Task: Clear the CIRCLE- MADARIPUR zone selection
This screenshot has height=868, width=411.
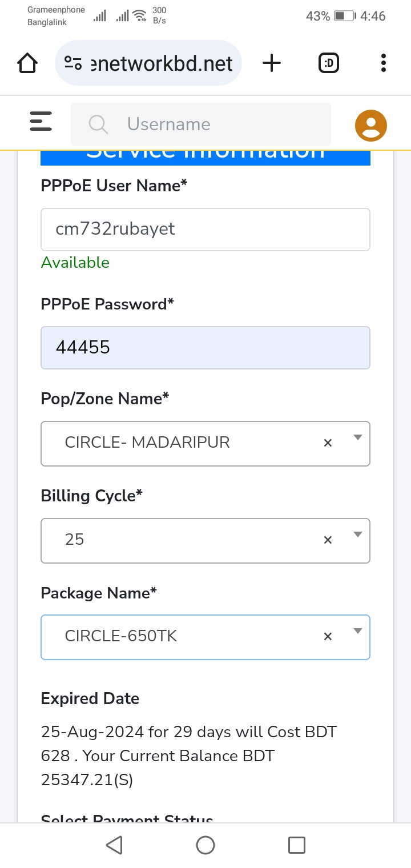Action: pyautogui.click(x=328, y=443)
